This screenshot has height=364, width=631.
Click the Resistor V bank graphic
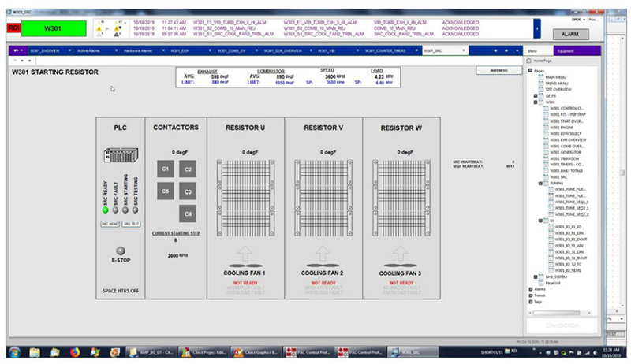[323, 198]
